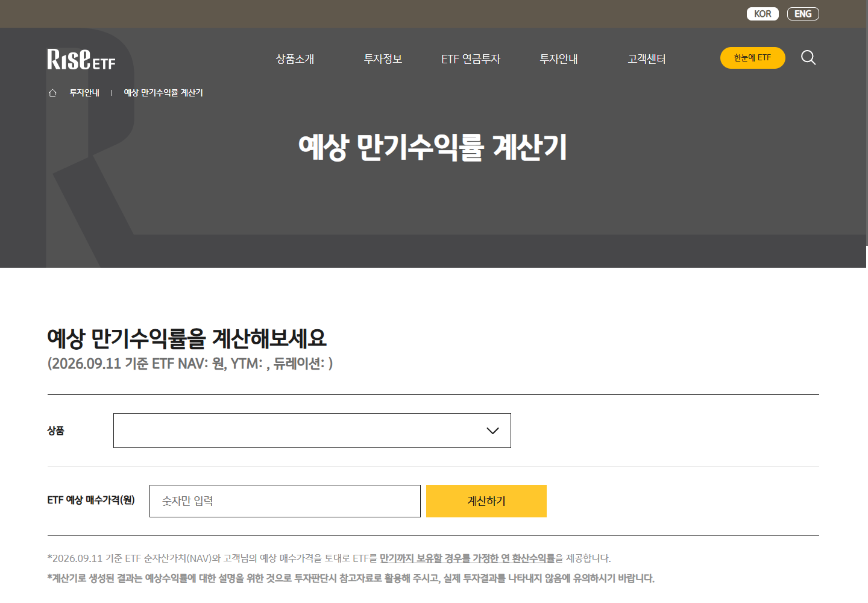Click the banner title 예상 만기수익률 계산기
This screenshot has height=603, width=868.
coord(433,148)
